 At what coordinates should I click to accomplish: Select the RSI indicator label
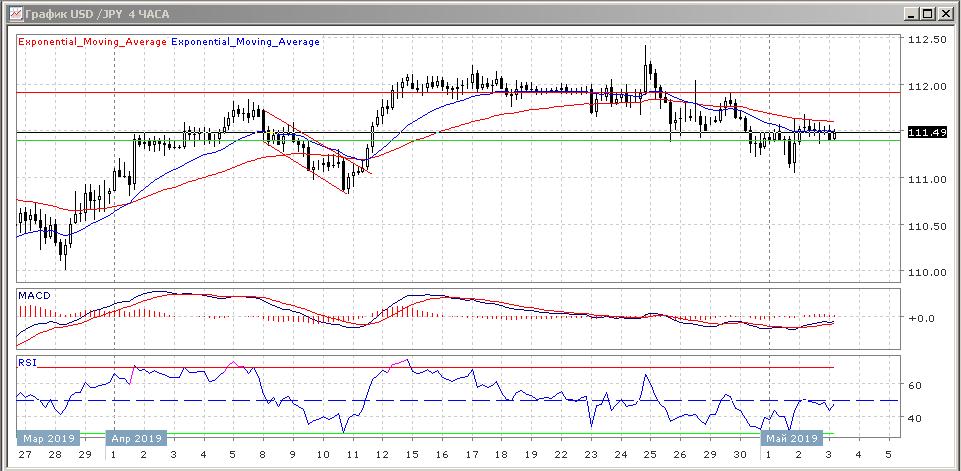click(x=28, y=362)
